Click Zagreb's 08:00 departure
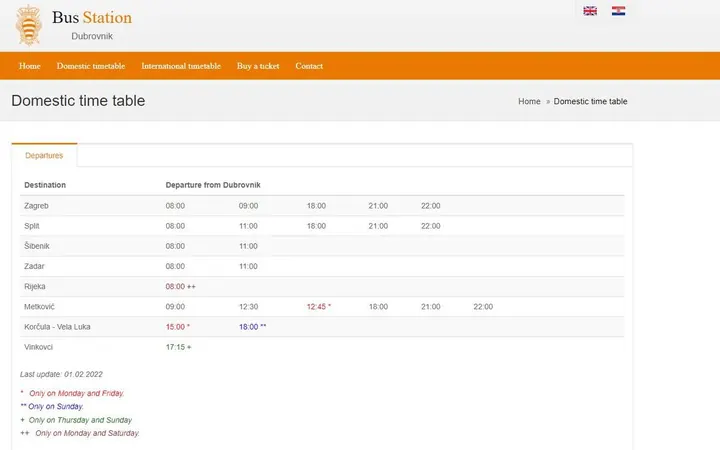 (x=175, y=206)
